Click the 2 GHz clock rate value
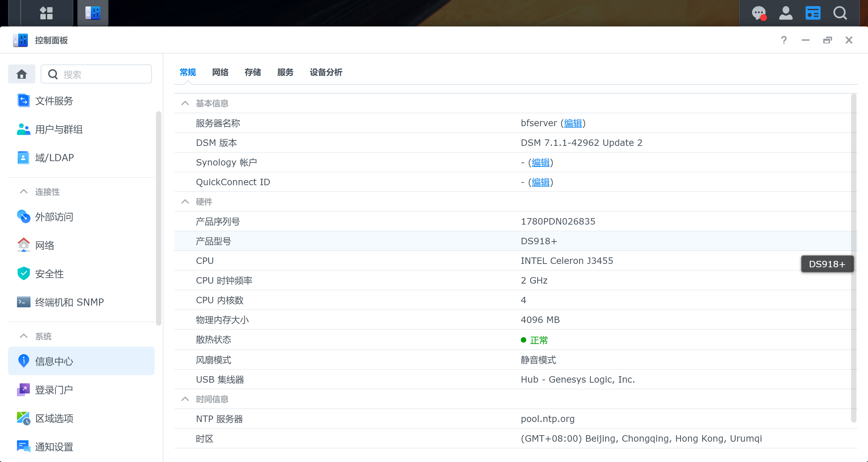Screen dimensions: 868x462 (534, 281)
